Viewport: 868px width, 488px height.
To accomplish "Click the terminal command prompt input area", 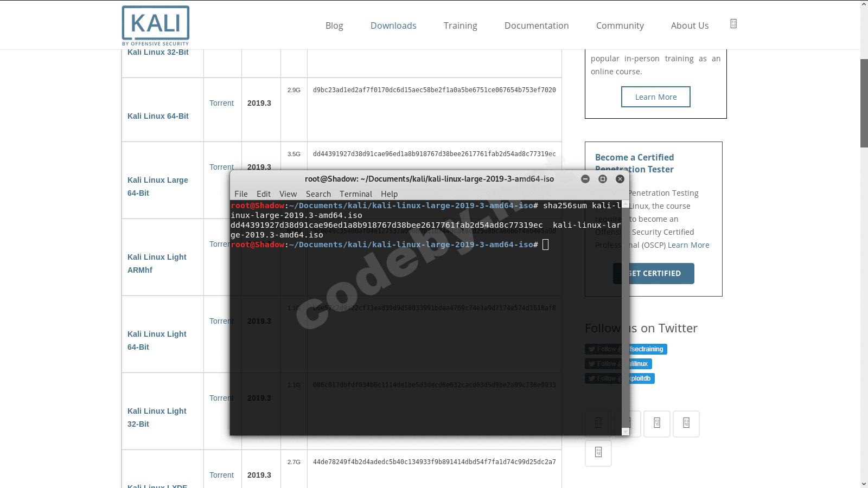I will (x=545, y=245).
